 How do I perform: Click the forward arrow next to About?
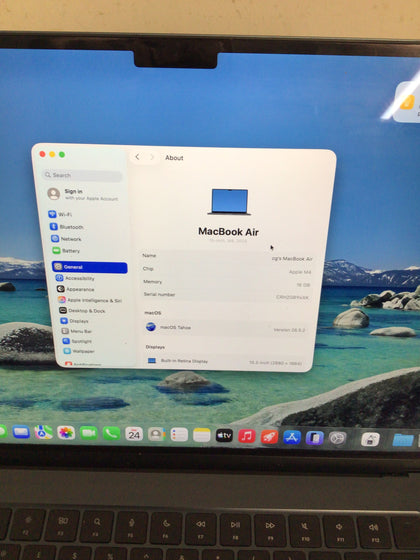[152, 157]
